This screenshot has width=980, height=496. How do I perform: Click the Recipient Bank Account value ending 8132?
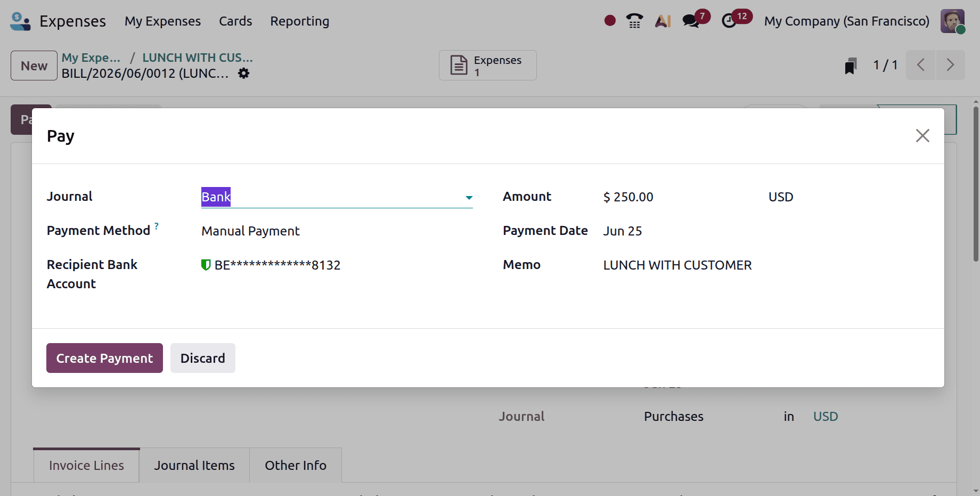point(277,265)
